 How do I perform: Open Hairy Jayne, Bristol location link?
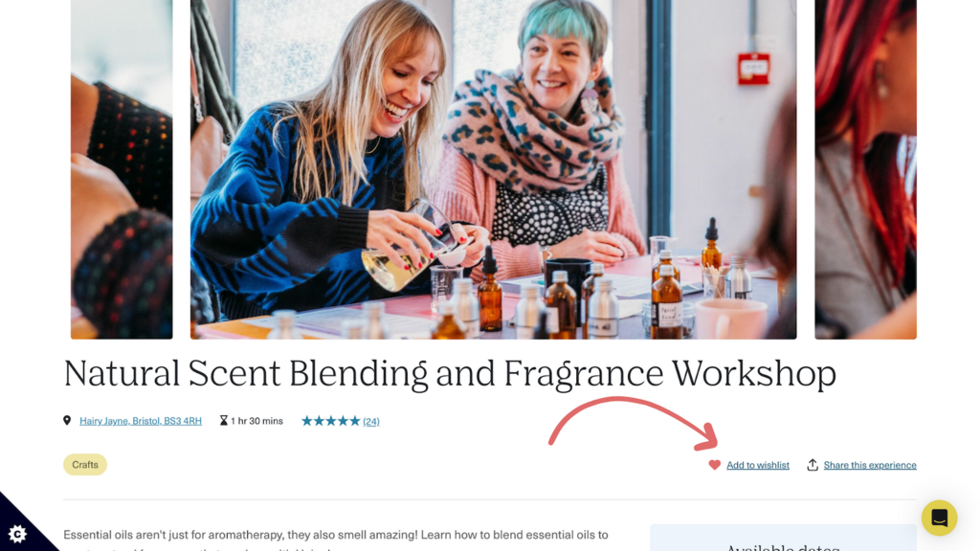141,421
